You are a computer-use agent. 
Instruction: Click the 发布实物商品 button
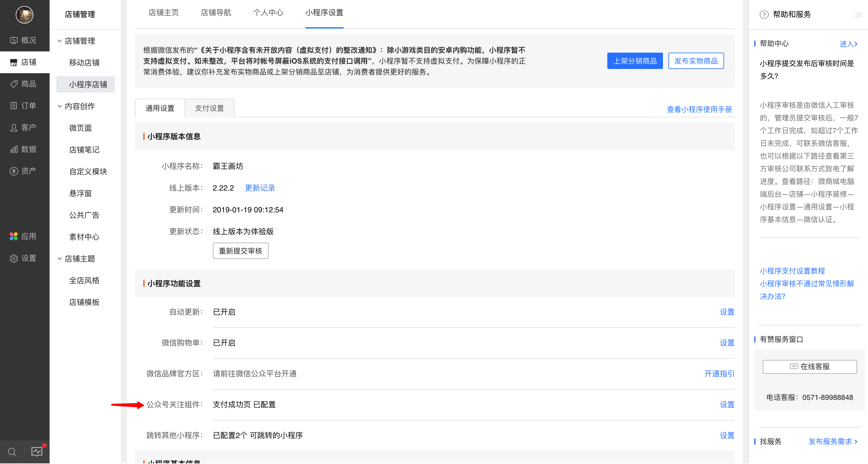point(696,61)
